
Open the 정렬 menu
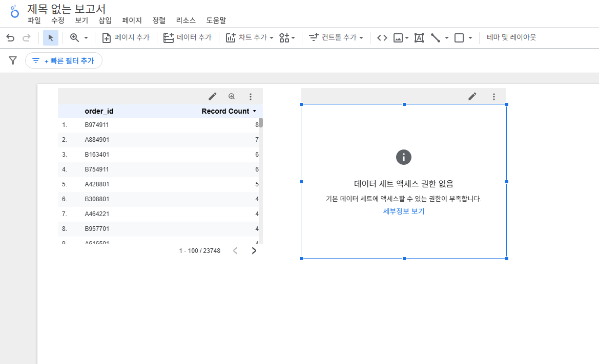click(x=159, y=20)
